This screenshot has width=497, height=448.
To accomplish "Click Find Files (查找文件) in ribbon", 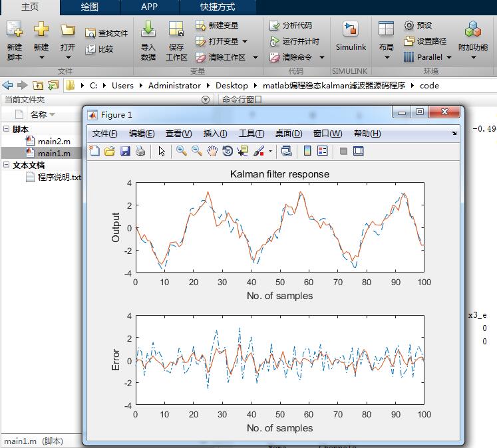I will pos(106,33).
